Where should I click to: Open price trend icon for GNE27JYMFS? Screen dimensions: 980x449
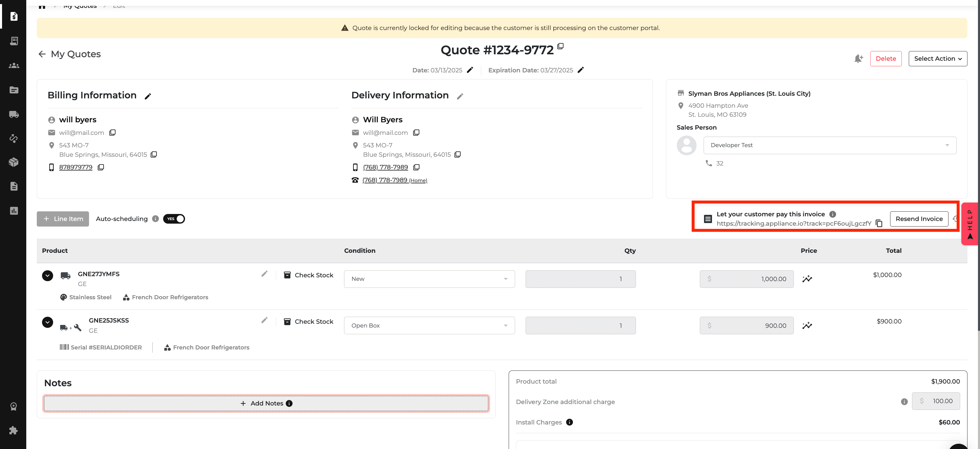click(807, 279)
